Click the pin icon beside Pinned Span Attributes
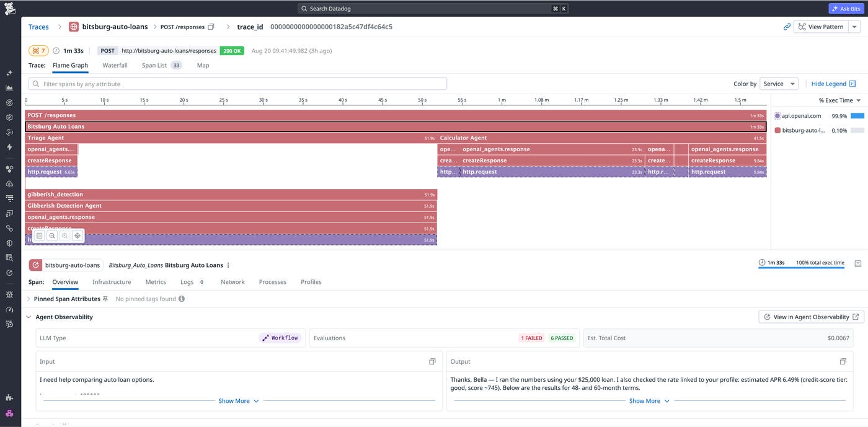868x427 pixels. click(105, 299)
